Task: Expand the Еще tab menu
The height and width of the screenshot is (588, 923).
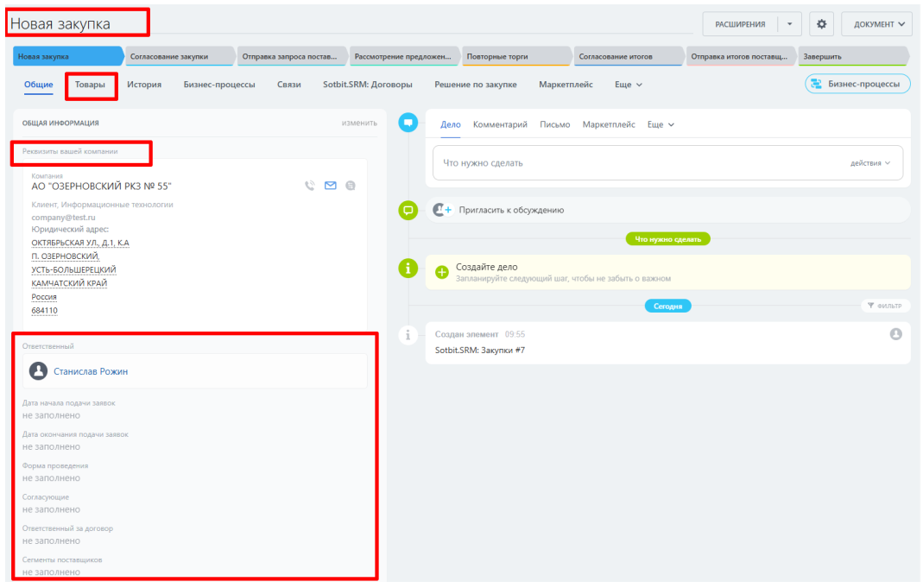Action: click(628, 85)
